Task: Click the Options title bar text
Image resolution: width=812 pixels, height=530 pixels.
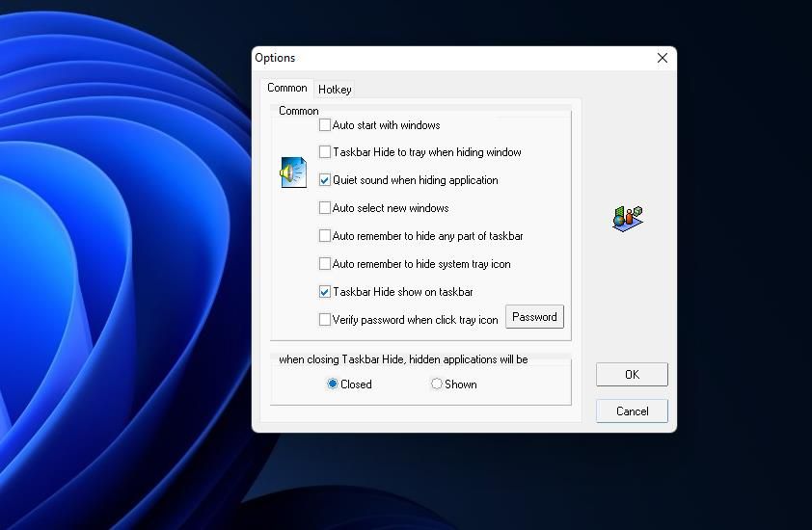Action: pos(275,58)
